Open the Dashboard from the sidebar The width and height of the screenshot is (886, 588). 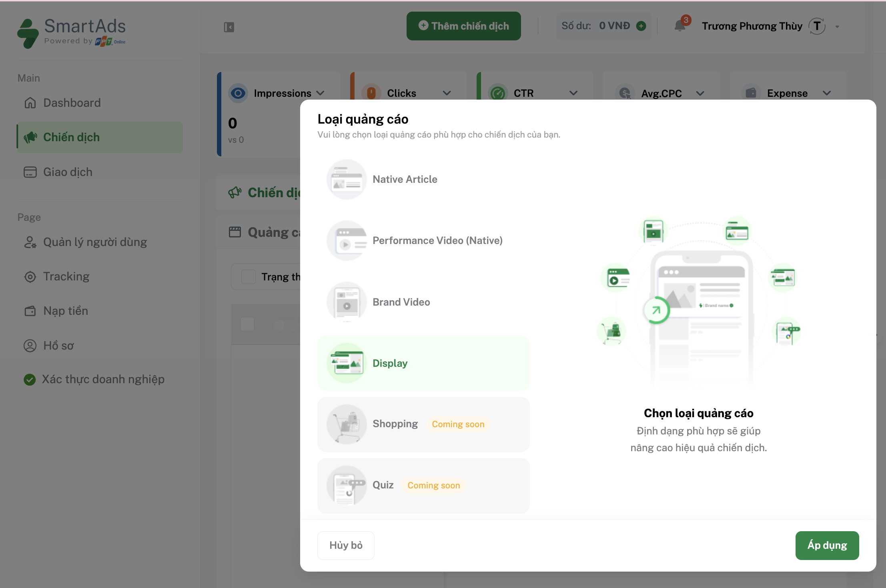[71, 103]
